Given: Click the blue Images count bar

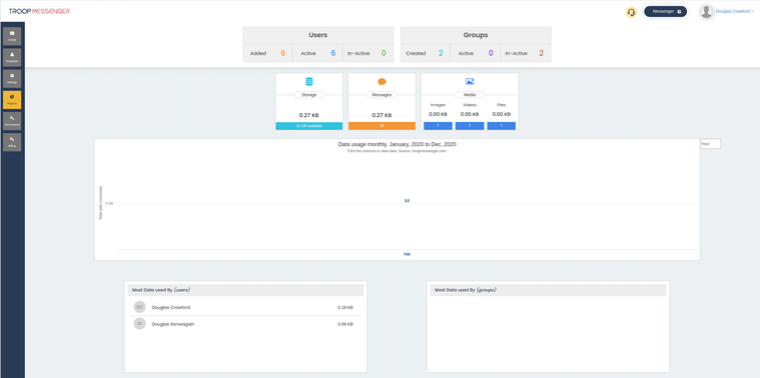Looking at the screenshot, I should point(438,126).
